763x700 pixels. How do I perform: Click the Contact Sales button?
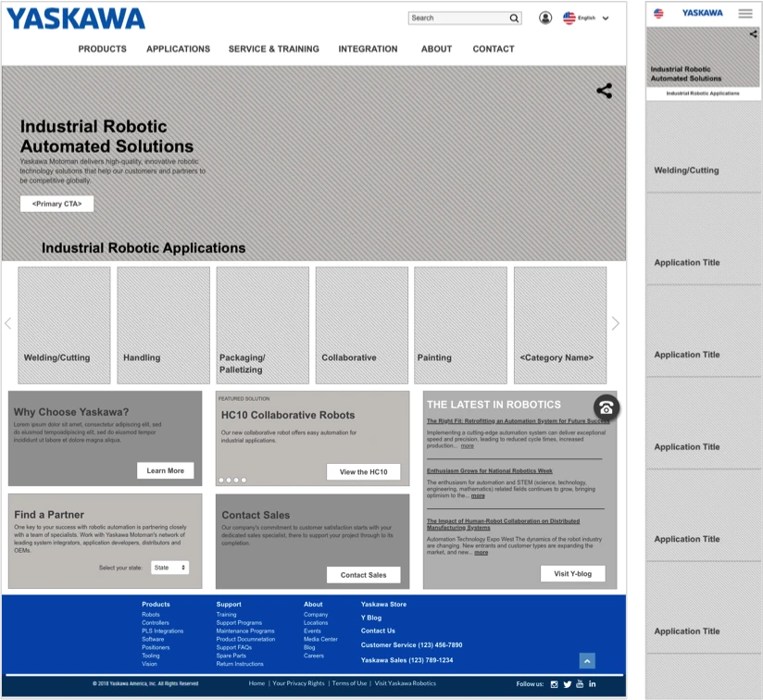point(364,575)
